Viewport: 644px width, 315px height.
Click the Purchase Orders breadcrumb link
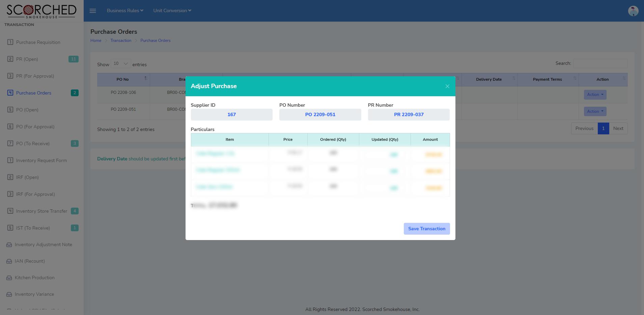pyautogui.click(x=156, y=41)
